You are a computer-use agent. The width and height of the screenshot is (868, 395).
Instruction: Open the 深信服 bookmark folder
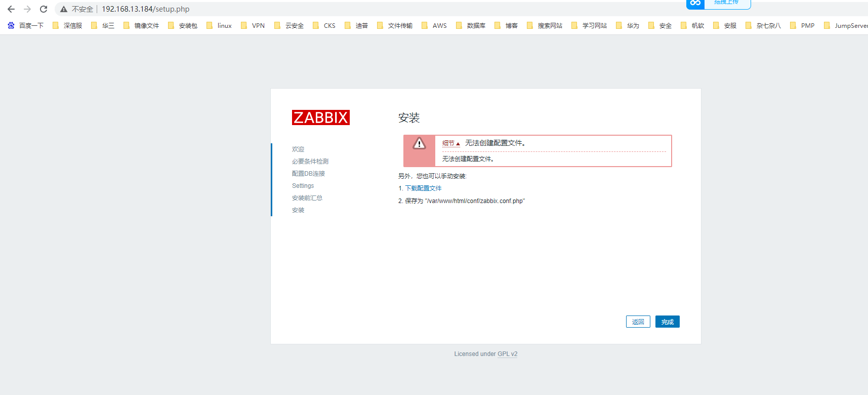pyautogui.click(x=67, y=25)
